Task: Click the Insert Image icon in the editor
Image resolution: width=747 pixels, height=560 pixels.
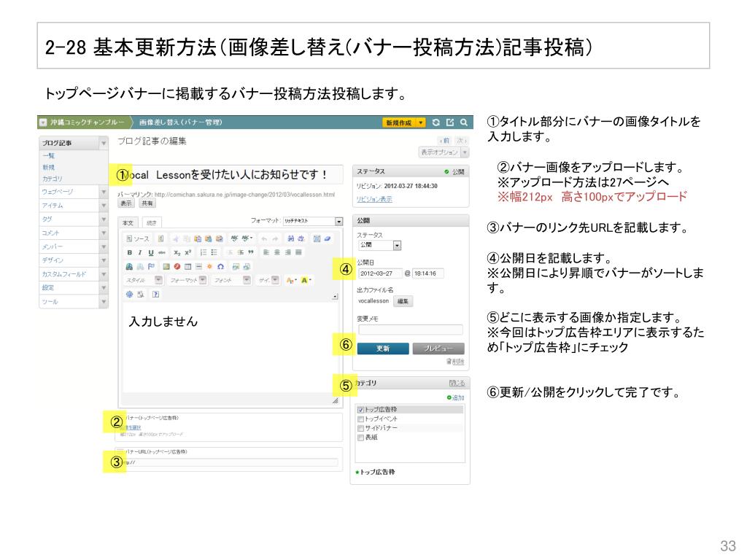Action: pos(166,267)
